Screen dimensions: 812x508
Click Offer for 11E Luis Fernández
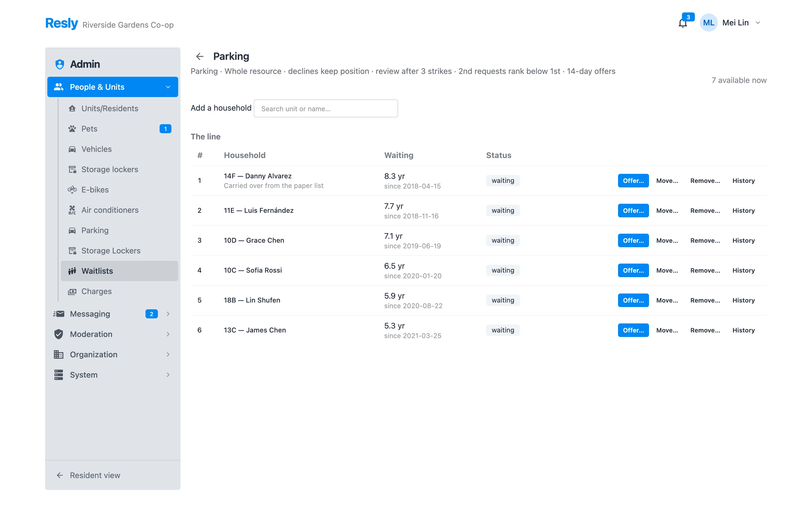tap(633, 211)
